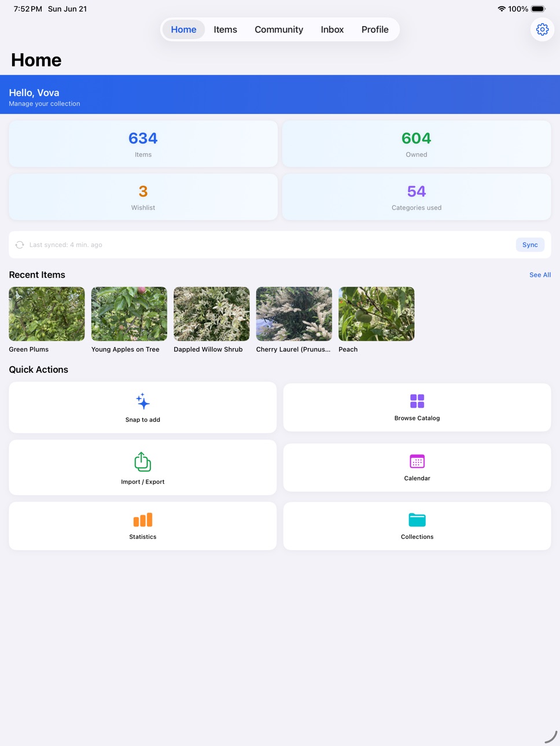Image resolution: width=560 pixels, height=746 pixels.
Task: Tap the sync arrows icon beside Last synced
Action: (x=20, y=245)
